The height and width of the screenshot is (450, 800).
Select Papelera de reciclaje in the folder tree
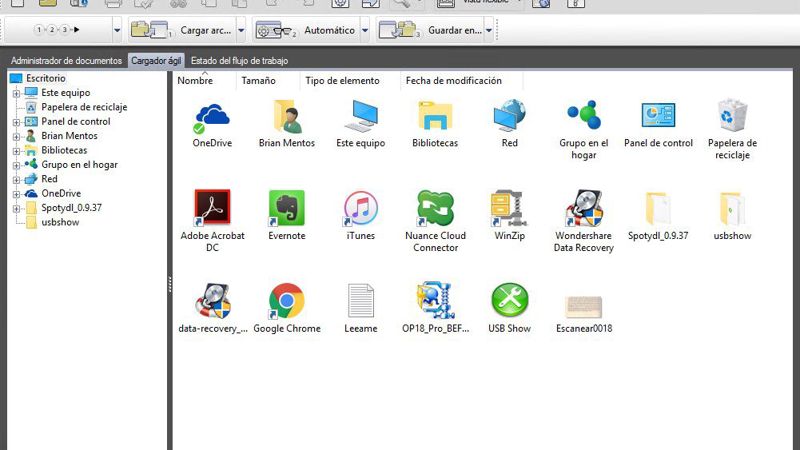[x=84, y=107]
